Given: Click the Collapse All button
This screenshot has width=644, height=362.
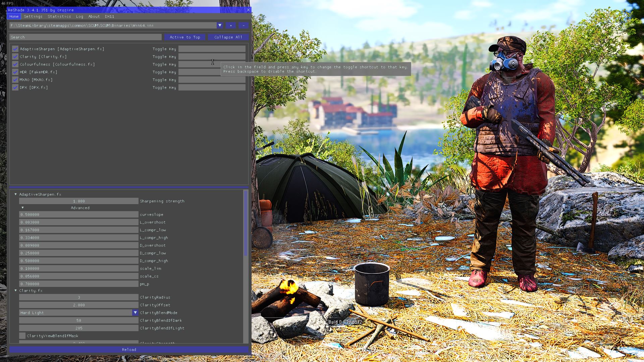Looking at the screenshot, I should [228, 37].
